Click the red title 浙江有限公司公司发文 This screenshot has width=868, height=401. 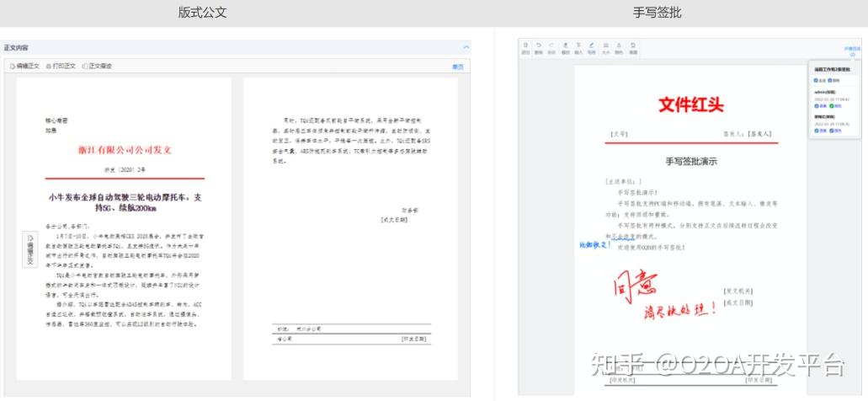(125, 150)
